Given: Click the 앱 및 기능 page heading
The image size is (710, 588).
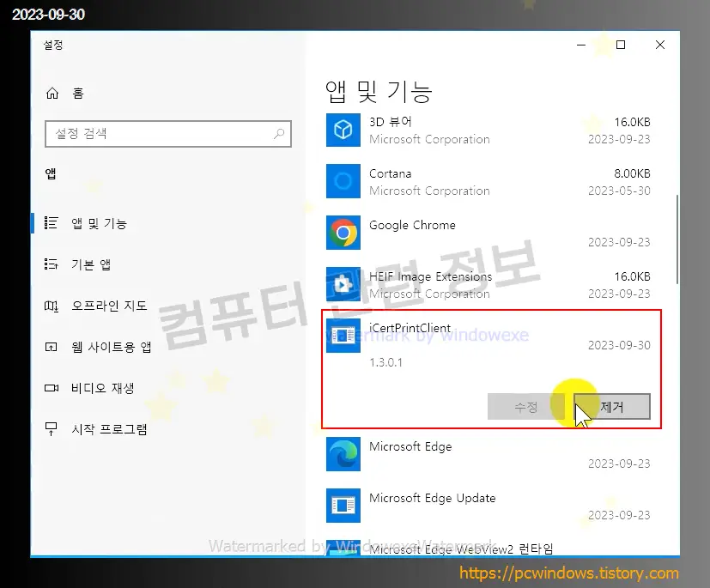Looking at the screenshot, I should click(x=379, y=92).
